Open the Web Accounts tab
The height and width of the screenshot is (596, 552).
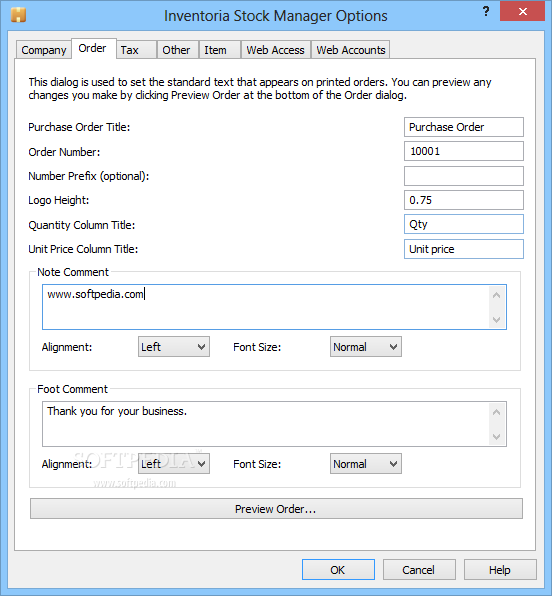tap(351, 50)
